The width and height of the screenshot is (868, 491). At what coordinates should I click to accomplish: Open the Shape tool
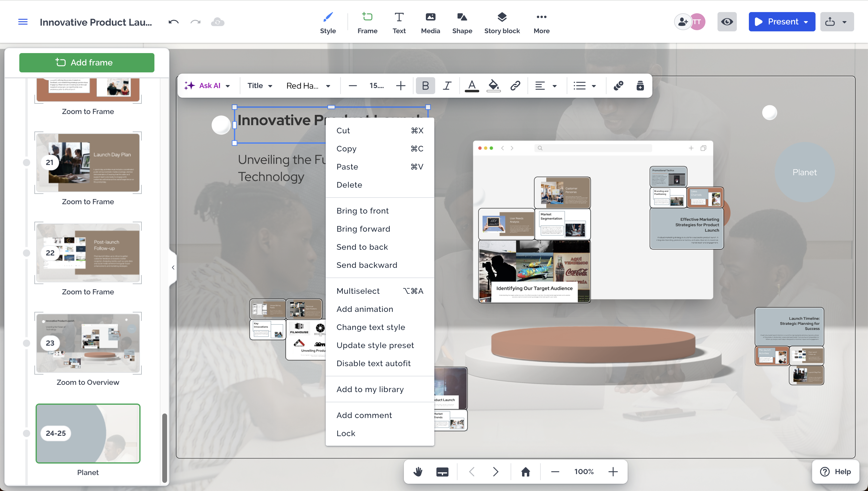[x=462, y=23]
